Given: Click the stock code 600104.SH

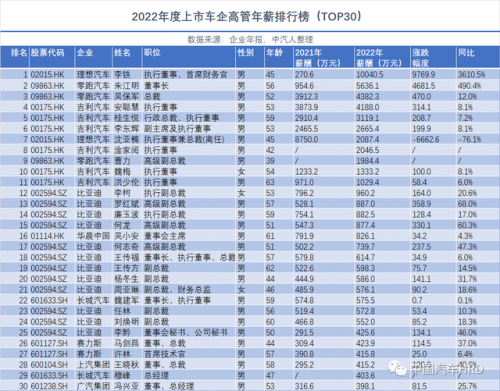Looking at the screenshot, I should coord(49,365).
